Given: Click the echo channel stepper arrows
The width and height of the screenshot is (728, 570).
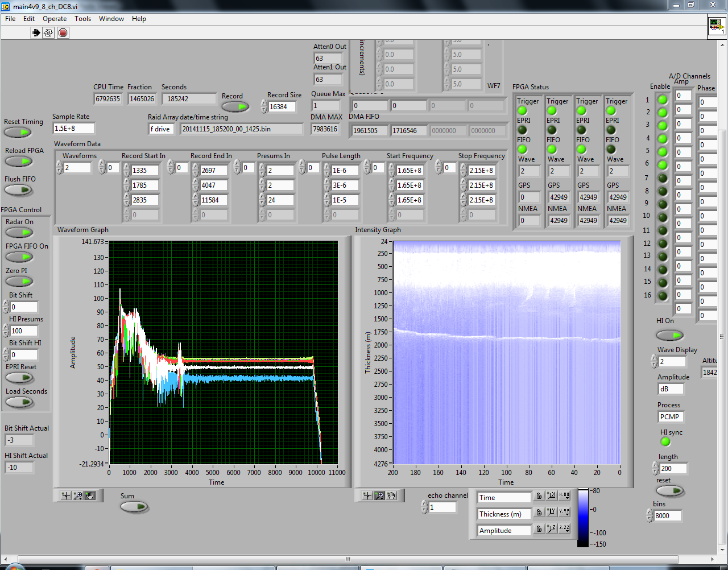Looking at the screenshot, I should (424, 507).
